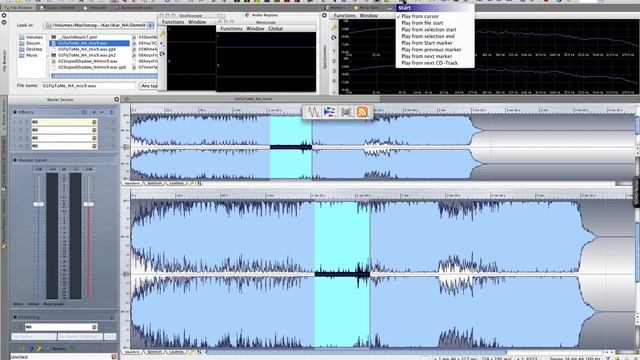
Task: Click the Spectrometer refresh arrow icon
Action: coord(334,38)
